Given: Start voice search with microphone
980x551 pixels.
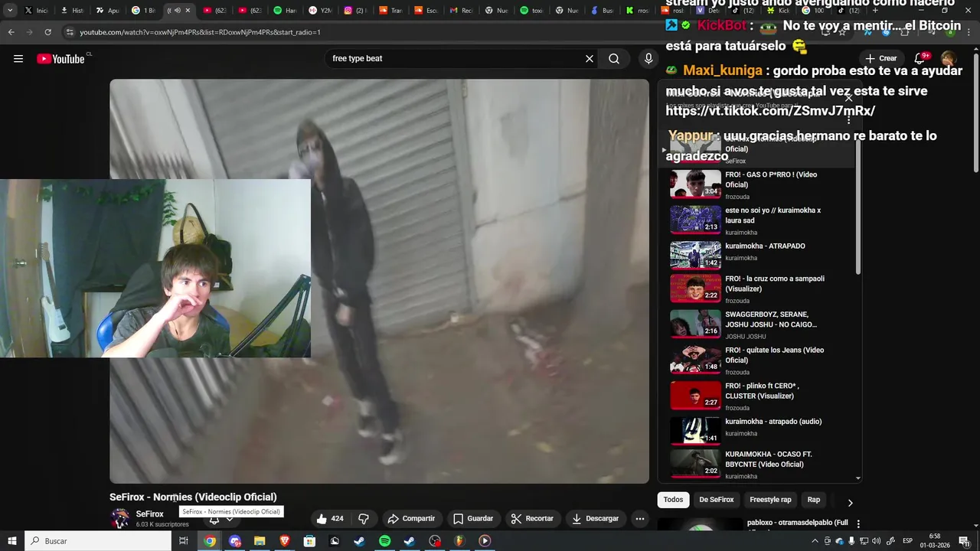Looking at the screenshot, I should coord(648,59).
